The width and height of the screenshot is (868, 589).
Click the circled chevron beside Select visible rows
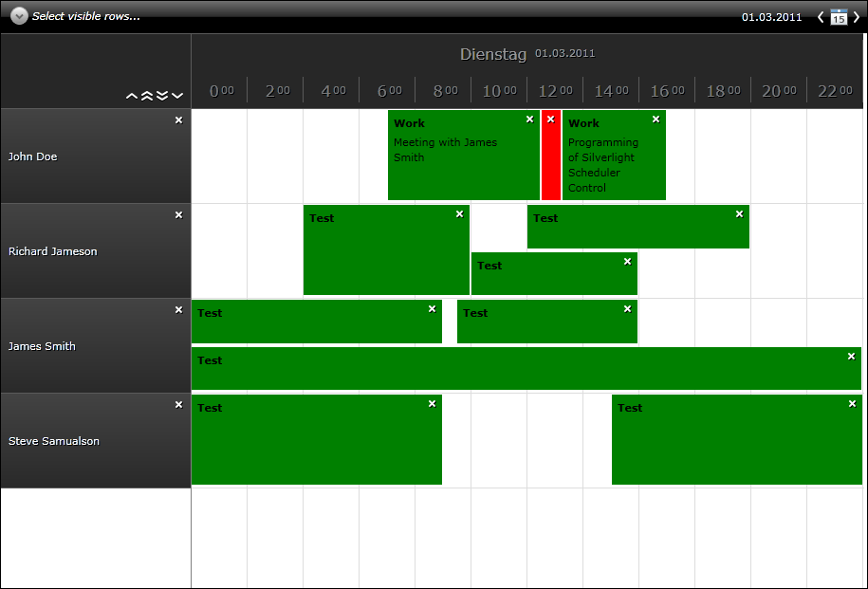click(19, 15)
